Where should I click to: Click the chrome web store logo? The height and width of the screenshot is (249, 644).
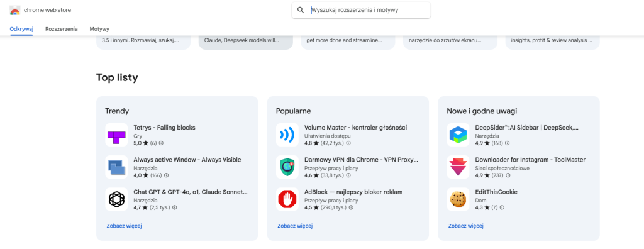click(15, 10)
